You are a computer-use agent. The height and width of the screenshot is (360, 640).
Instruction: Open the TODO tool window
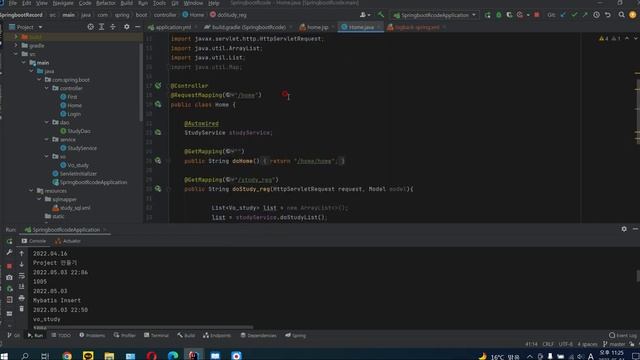coord(61,335)
